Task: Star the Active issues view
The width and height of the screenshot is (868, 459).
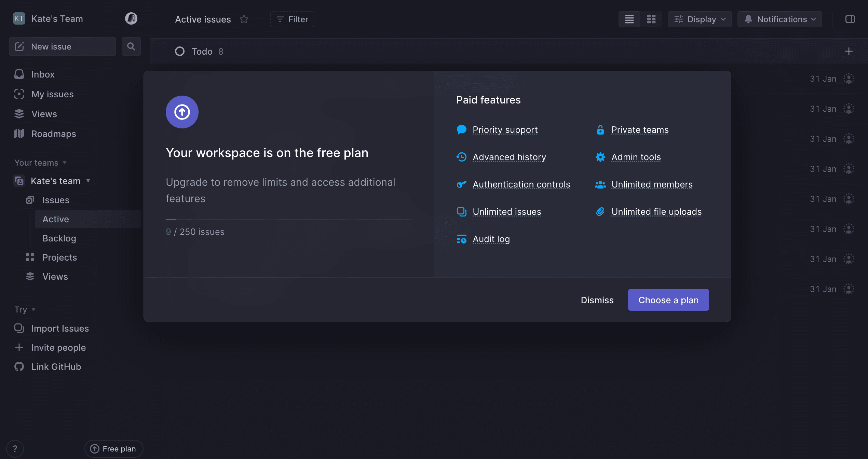Action: pos(244,19)
